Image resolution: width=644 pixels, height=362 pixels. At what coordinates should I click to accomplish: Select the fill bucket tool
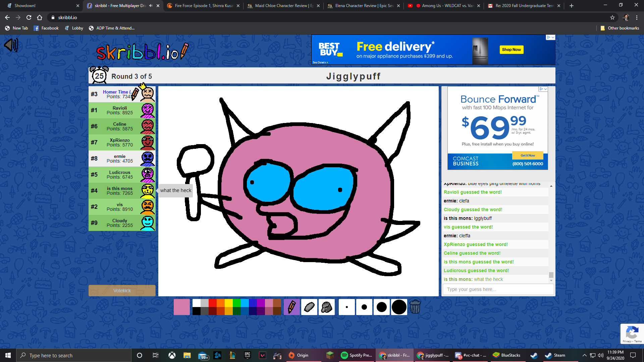326,307
